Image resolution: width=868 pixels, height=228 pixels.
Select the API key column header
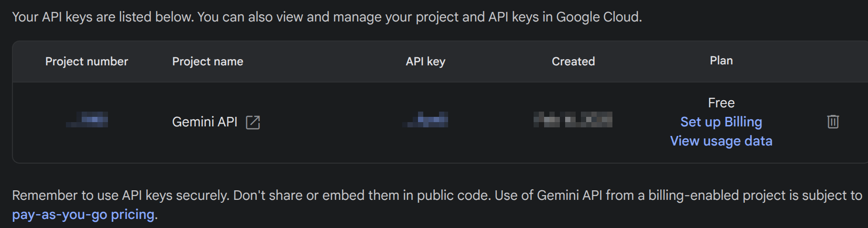point(425,62)
